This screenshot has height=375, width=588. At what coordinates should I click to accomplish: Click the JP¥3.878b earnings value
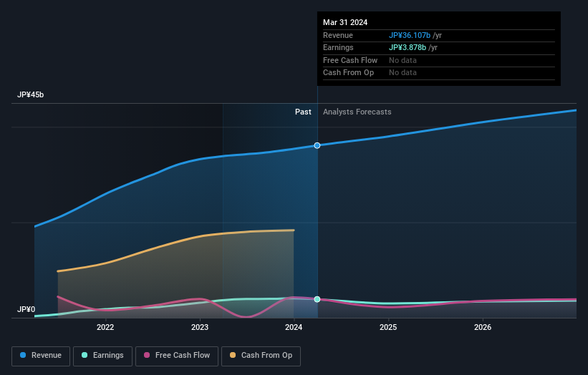pos(408,47)
